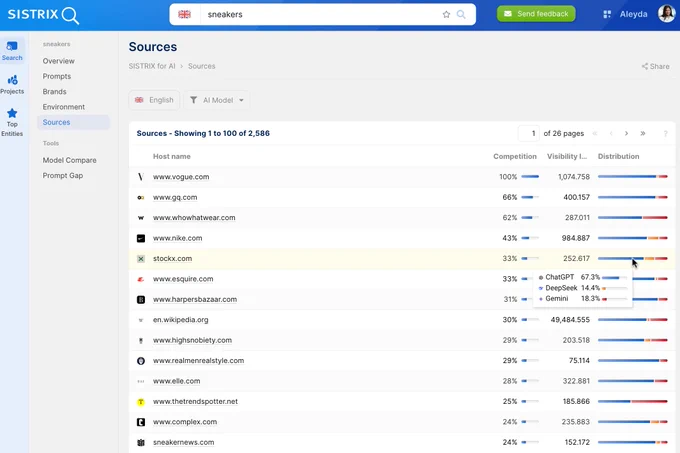
Task: Open the table help question mark
Action: tap(665, 134)
